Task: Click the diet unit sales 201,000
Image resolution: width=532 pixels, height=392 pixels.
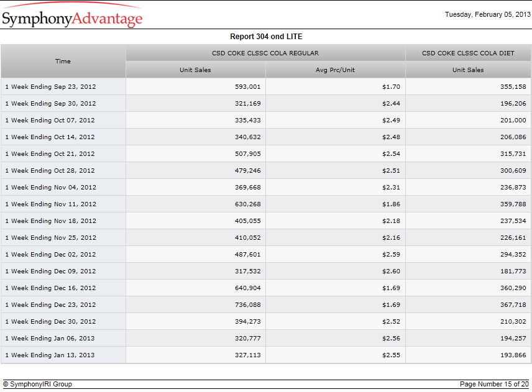Action: click(x=513, y=121)
